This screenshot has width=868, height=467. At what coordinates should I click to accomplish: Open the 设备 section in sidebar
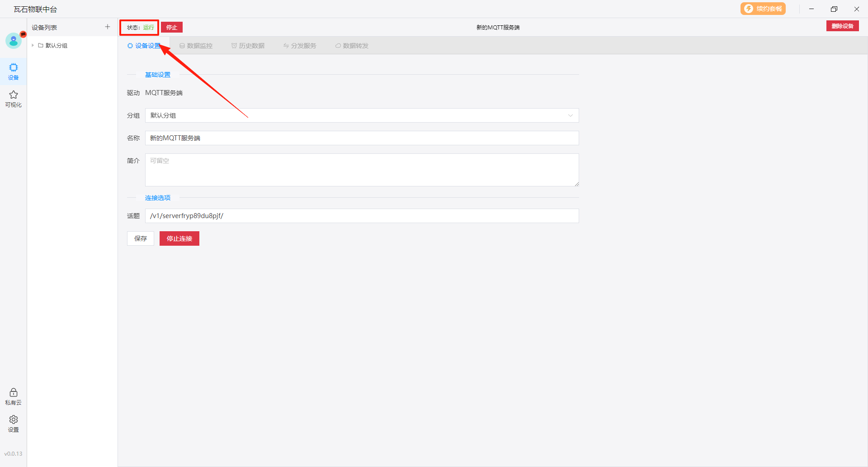click(x=14, y=71)
